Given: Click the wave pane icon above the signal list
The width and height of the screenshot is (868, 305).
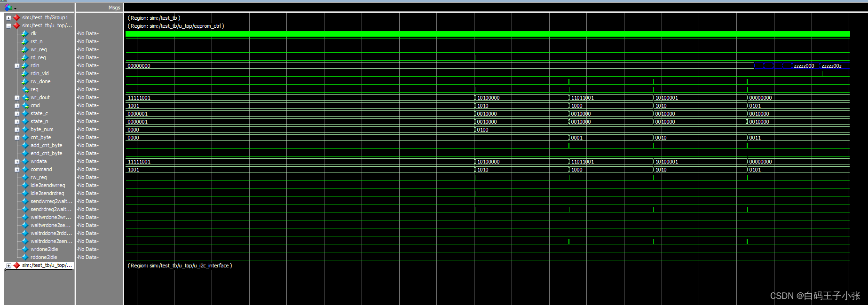Looking at the screenshot, I should [8, 7].
